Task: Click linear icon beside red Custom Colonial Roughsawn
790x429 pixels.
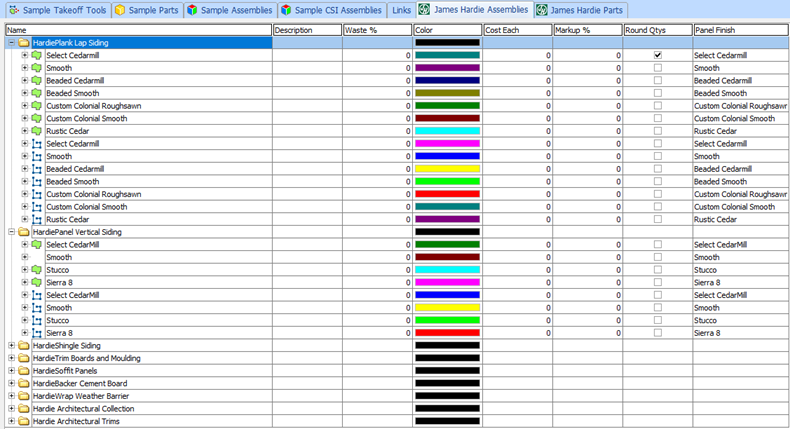Action: [37, 194]
